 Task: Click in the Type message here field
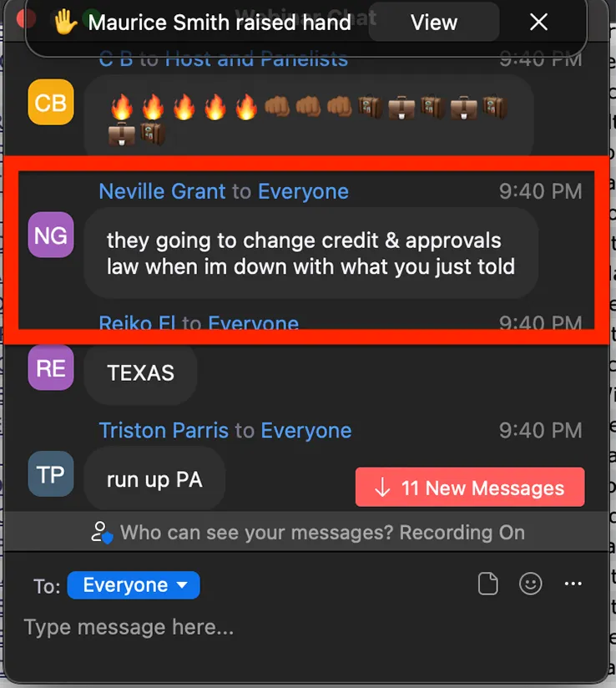[303, 627]
